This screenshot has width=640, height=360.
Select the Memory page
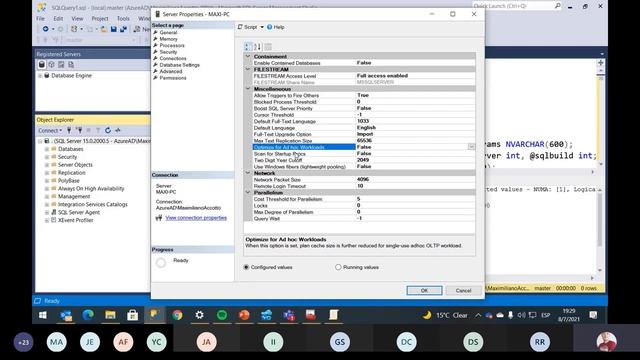pos(168,39)
